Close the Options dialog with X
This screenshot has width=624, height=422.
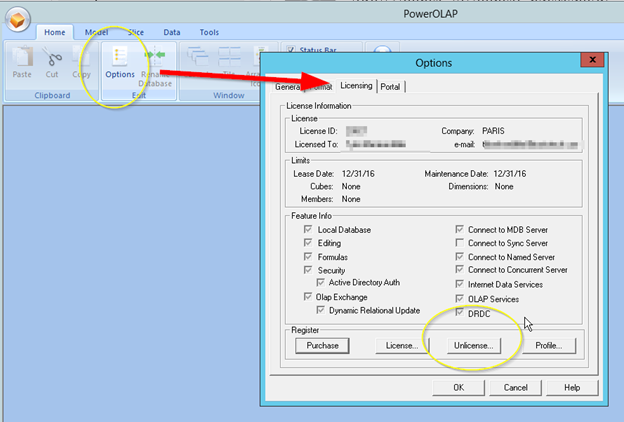pos(592,60)
